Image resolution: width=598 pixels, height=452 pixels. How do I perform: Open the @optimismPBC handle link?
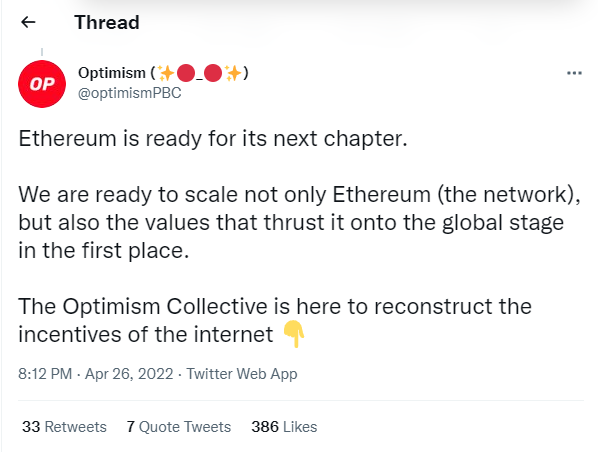pyautogui.click(x=130, y=93)
